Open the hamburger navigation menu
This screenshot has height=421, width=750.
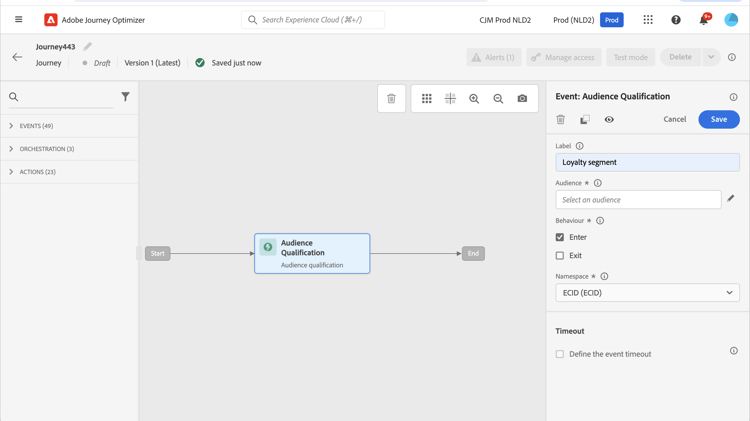pyautogui.click(x=18, y=20)
